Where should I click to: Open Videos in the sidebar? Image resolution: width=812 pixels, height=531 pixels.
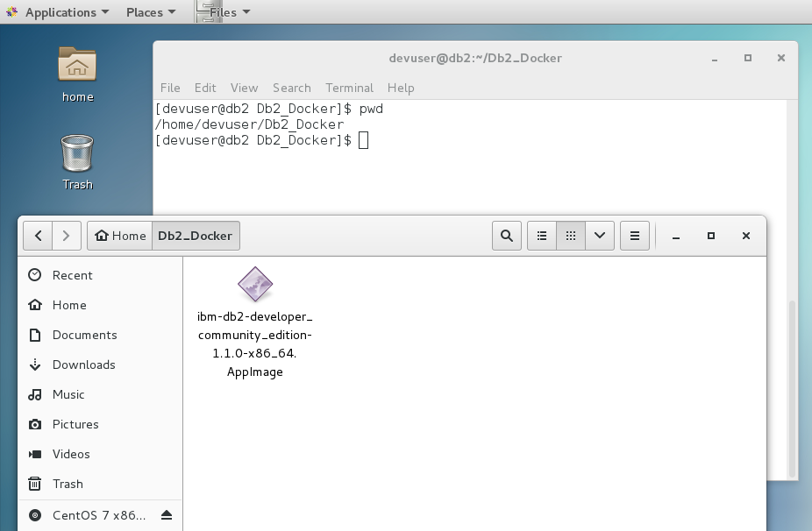100,455
